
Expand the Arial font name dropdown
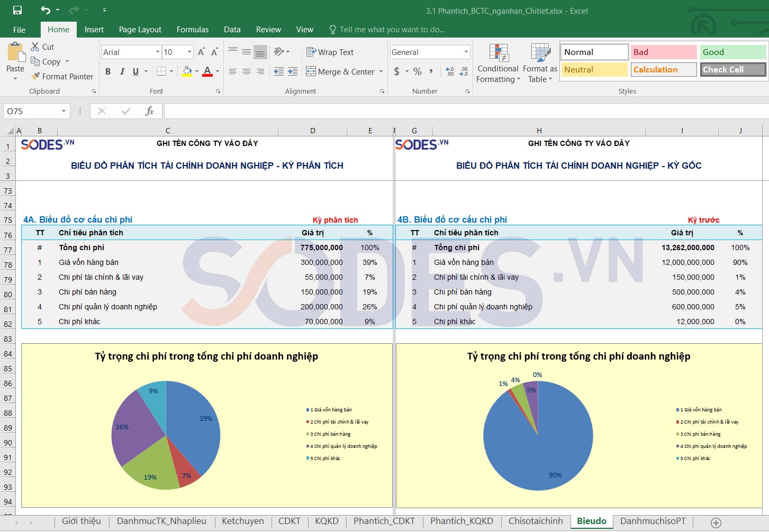pyautogui.click(x=158, y=52)
